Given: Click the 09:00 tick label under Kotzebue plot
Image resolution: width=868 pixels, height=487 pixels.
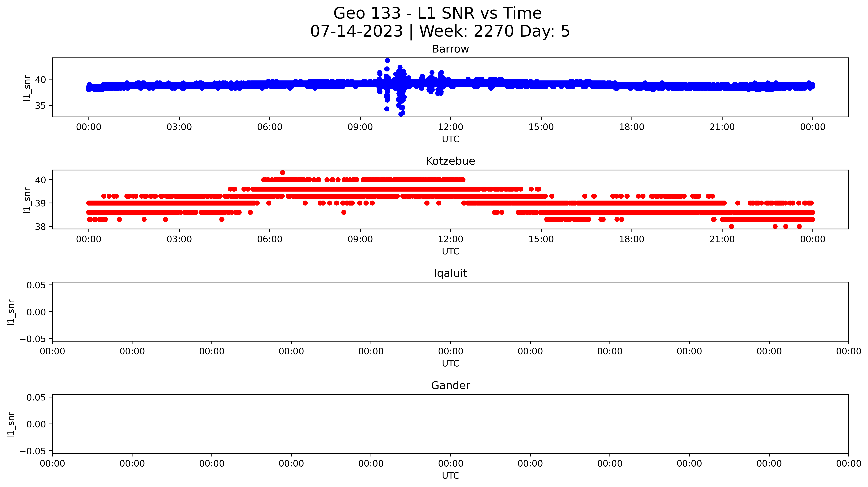Looking at the screenshot, I should [x=360, y=239].
